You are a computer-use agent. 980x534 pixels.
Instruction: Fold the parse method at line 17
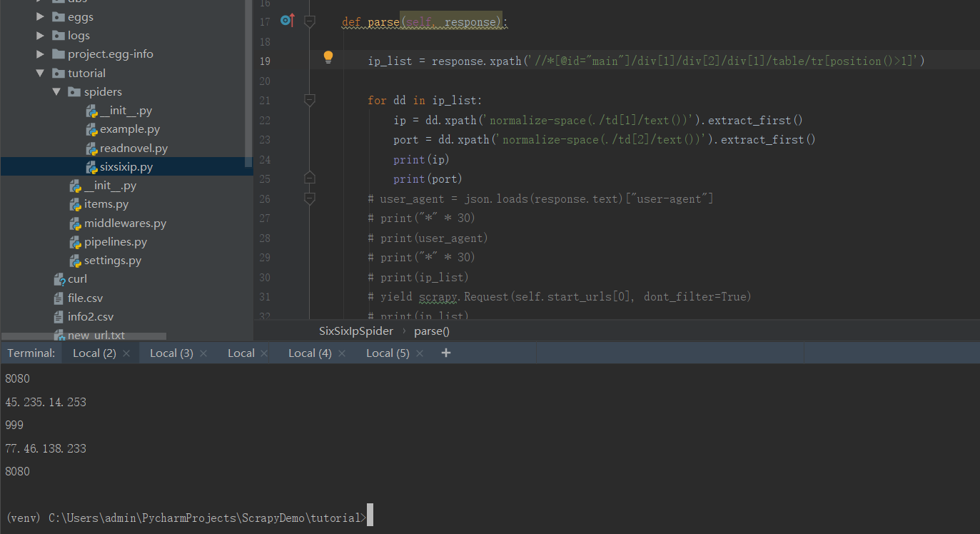pos(309,22)
